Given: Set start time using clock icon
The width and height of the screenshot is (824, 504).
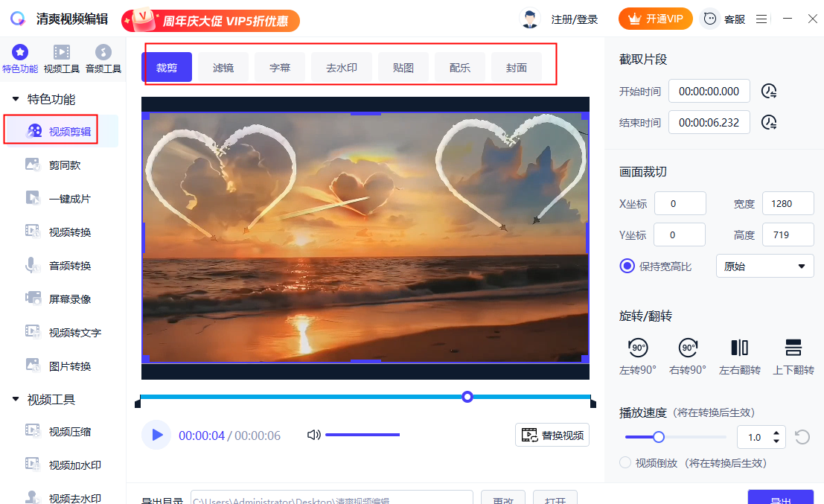Looking at the screenshot, I should pyautogui.click(x=769, y=92).
